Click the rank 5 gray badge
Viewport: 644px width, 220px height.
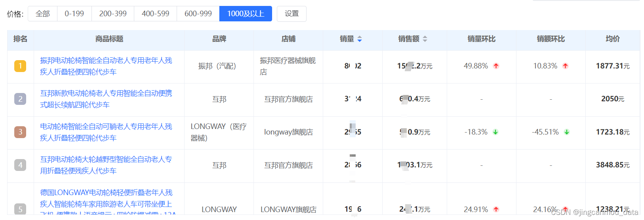click(20, 209)
